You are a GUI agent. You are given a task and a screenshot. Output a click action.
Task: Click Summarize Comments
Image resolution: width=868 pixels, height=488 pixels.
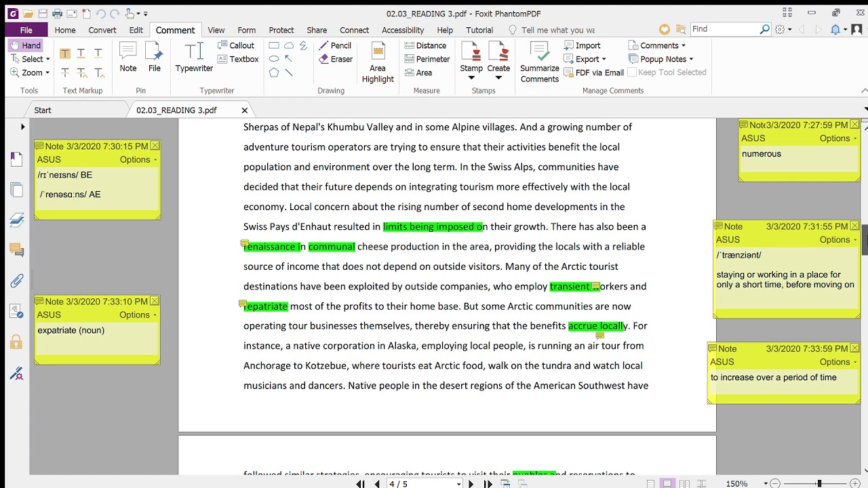pyautogui.click(x=540, y=62)
